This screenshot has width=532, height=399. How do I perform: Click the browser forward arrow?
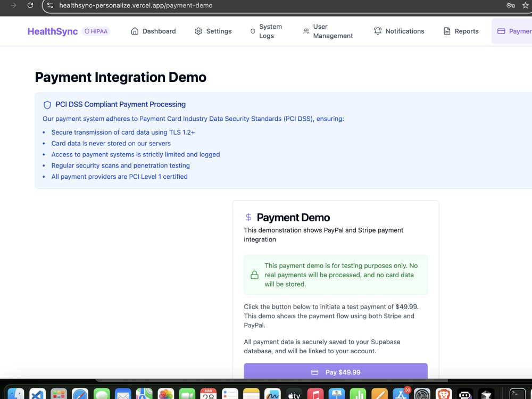tap(13, 5)
